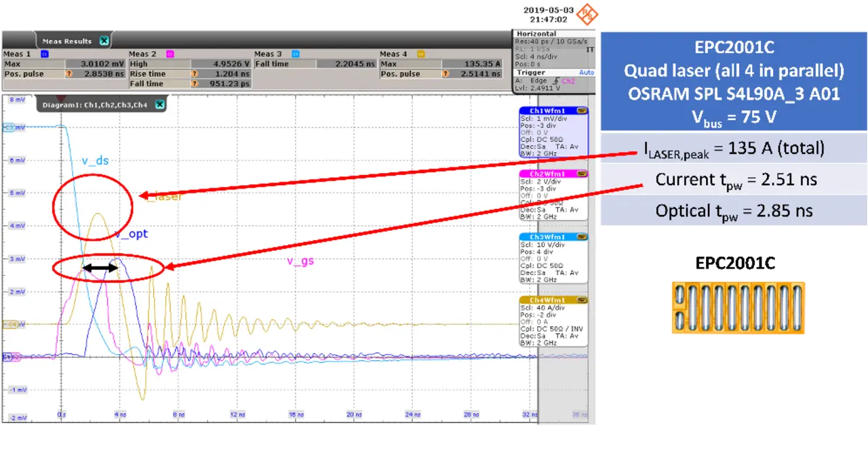Viewport: 868px width, 449px height.
Task: Click the Auto trigger mode label
Action: [x=586, y=72]
